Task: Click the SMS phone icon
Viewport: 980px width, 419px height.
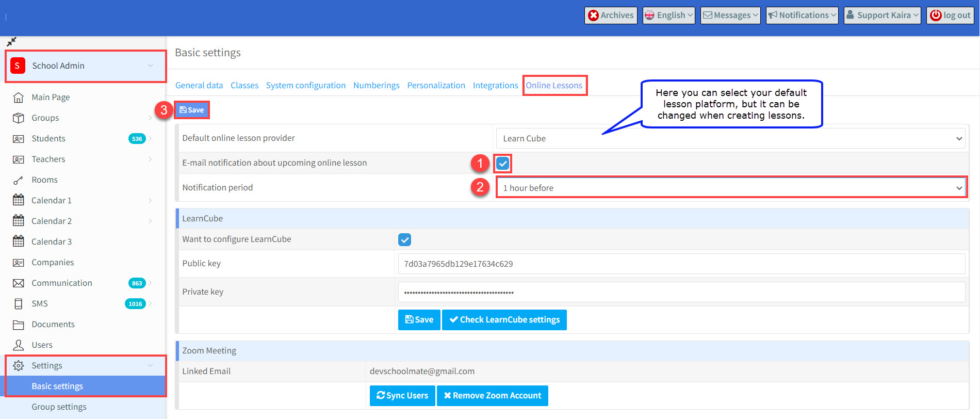Action: (18, 303)
